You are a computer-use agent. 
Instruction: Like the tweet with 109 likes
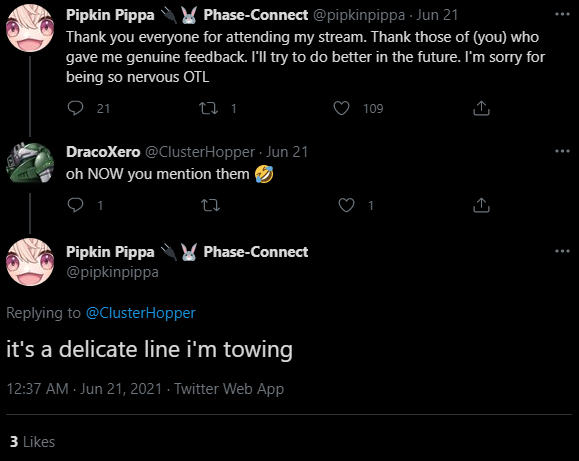[341, 108]
